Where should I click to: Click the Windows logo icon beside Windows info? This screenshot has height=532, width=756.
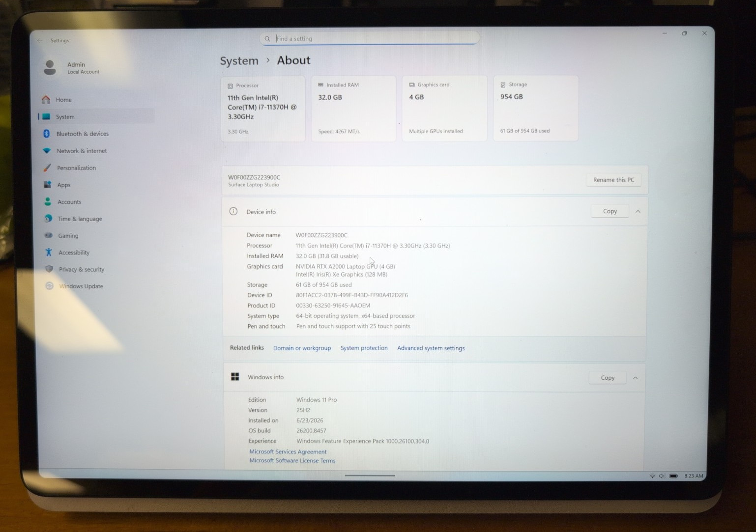(x=235, y=377)
